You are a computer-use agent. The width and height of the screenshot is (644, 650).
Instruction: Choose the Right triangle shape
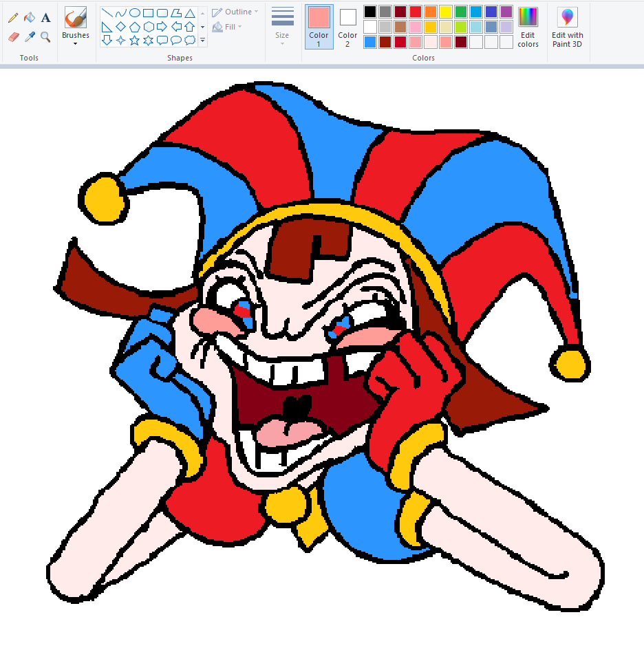(107, 27)
